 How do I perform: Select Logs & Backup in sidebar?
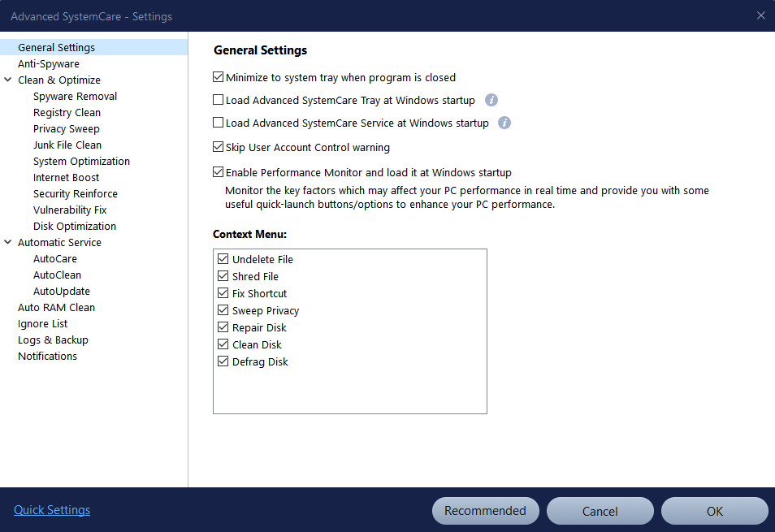point(53,340)
